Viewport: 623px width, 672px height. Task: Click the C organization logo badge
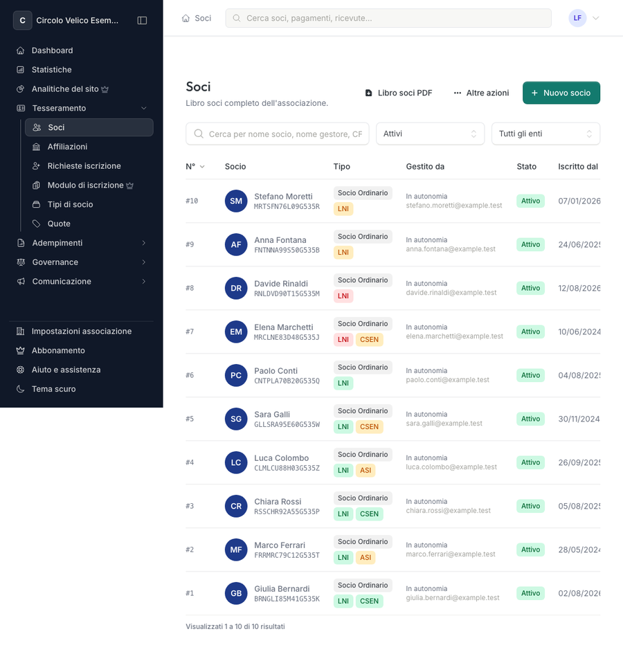pyautogui.click(x=23, y=21)
